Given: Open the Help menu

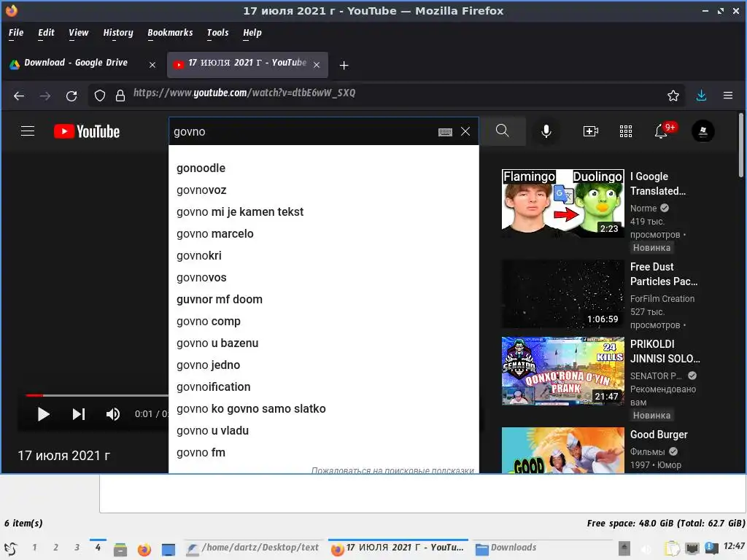Looking at the screenshot, I should [x=252, y=33].
